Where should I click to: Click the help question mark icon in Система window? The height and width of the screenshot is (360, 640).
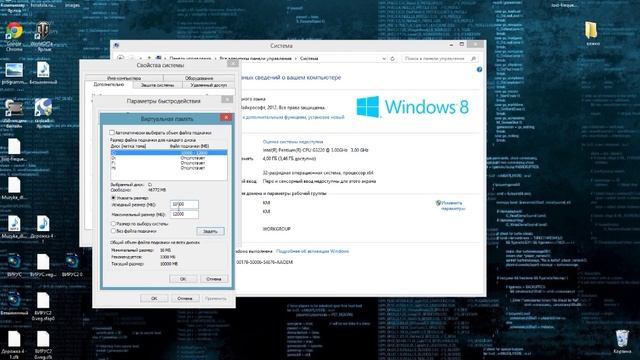pyautogui.click(x=479, y=69)
